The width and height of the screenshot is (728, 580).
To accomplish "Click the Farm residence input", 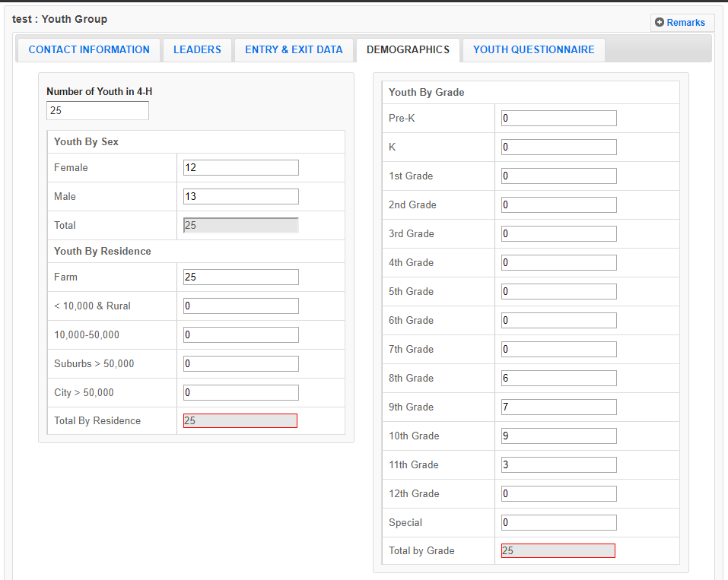I will pyautogui.click(x=240, y=277).
